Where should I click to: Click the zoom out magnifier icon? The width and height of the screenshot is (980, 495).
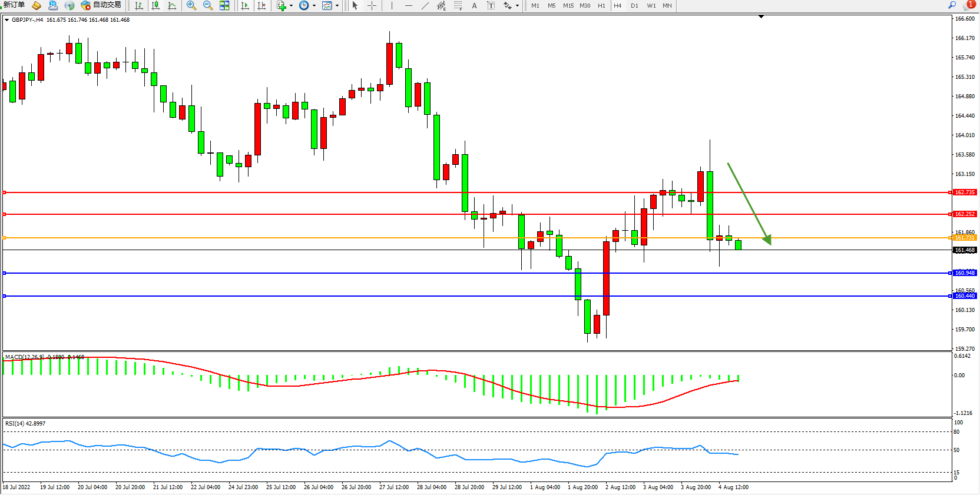point(207,6)
